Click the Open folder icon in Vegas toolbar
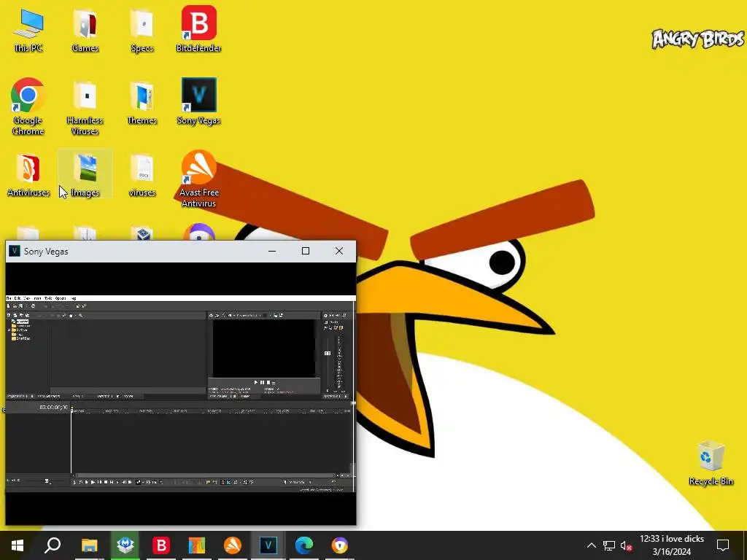This screenshot has width=747, height=560. coord(15,306)
